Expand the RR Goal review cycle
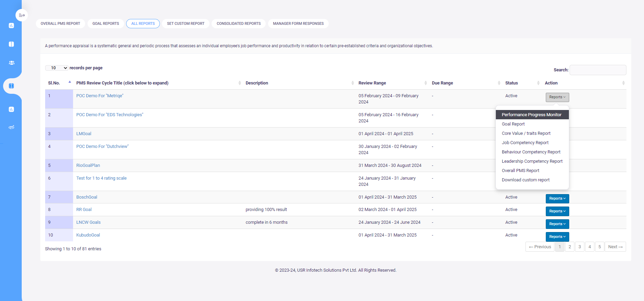 pyautogui.click(x=84, y=210)
